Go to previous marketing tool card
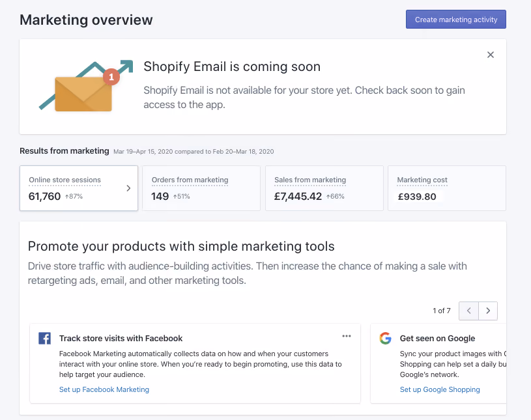The image size is (531, 420). pos(468,311)
